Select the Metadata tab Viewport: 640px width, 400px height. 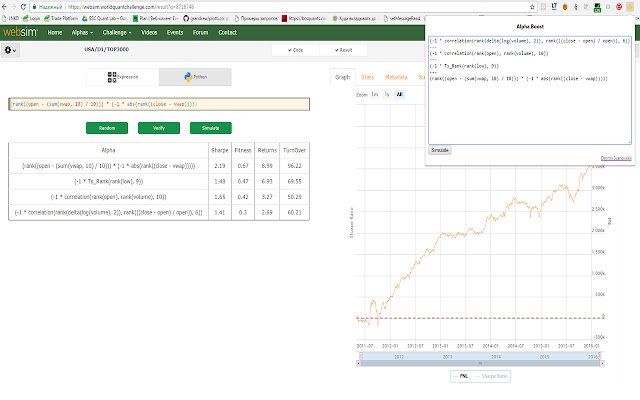(x=396, y=77)
